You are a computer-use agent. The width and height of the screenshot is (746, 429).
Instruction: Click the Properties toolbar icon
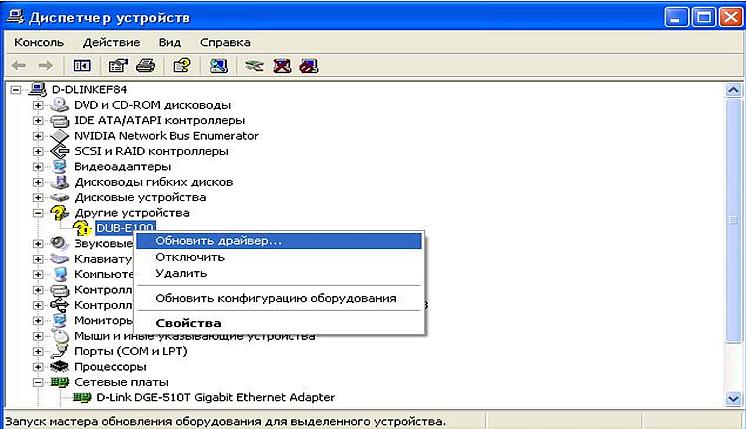pos(118,66)
